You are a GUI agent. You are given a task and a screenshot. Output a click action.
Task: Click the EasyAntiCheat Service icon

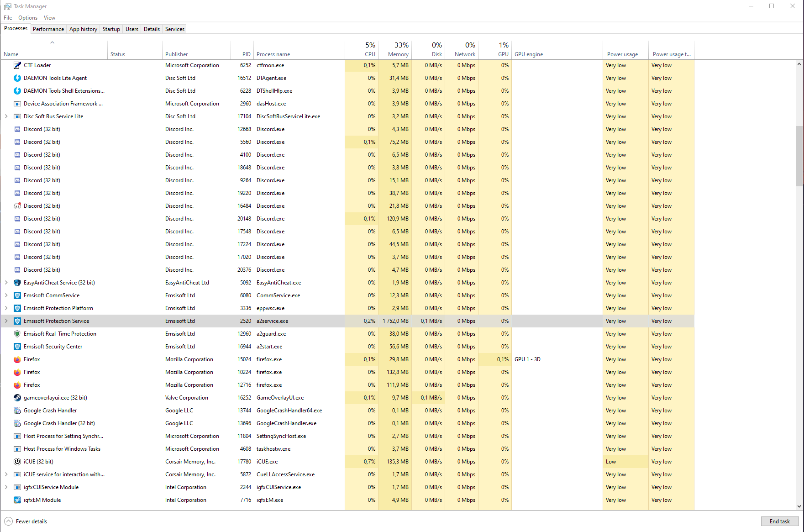(x=17, y=283)
